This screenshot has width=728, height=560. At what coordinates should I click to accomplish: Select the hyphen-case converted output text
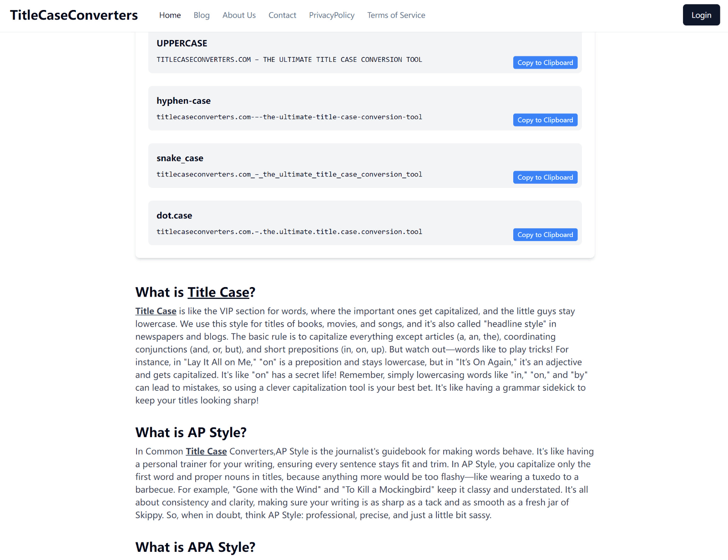[x=289, y=117]
